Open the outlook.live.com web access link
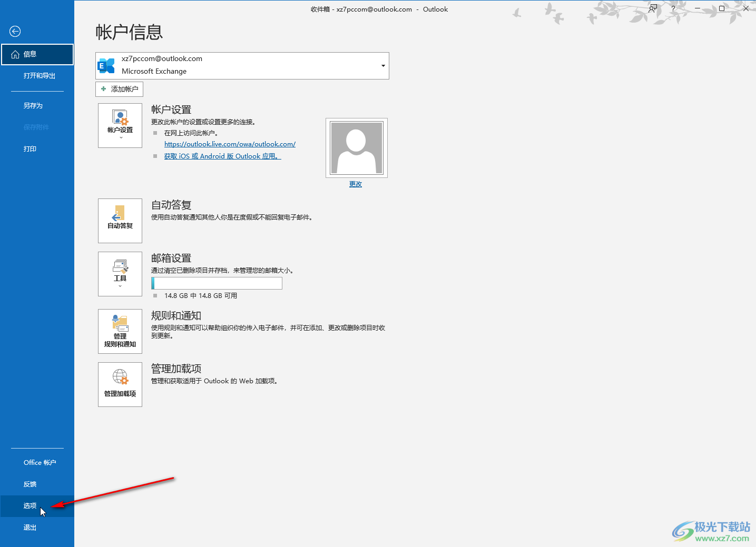 tap(230, 144)
